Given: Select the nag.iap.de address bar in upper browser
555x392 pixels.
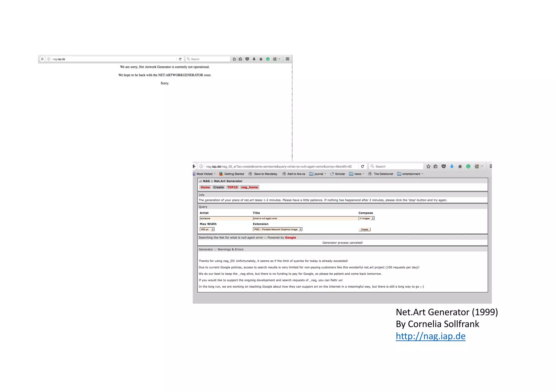Looking at the screenshot, I should [114, 59].
